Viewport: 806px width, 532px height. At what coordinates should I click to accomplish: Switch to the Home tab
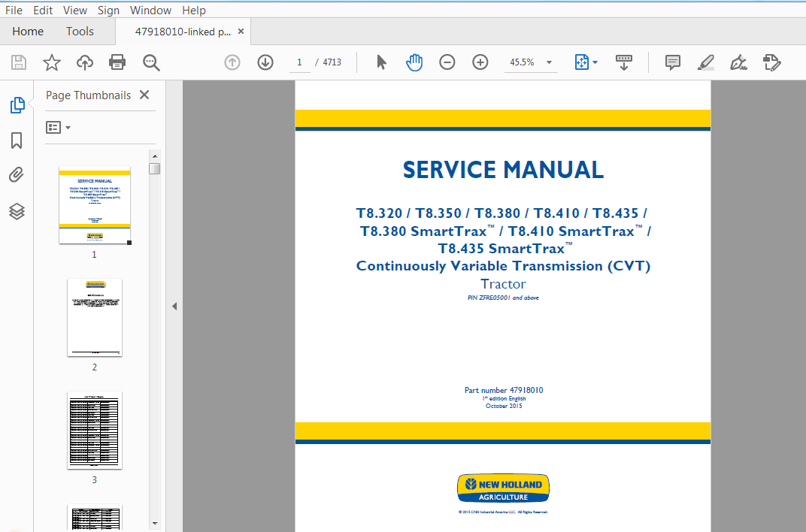[x=28, y=32]
